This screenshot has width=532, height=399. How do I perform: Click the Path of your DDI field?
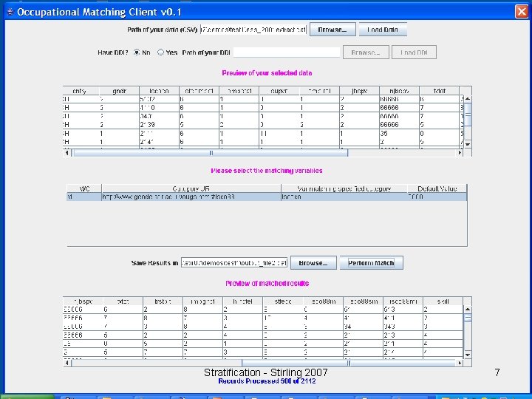(x=287, y=52)
